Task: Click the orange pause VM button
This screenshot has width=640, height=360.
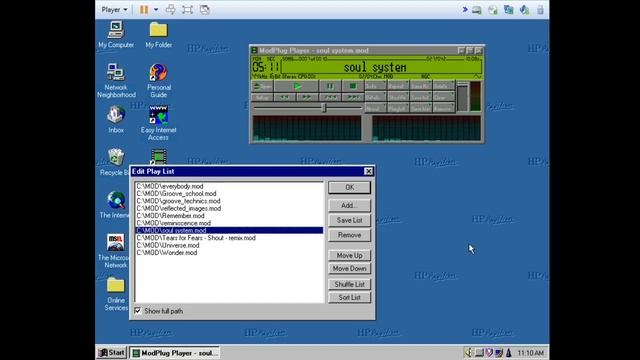Action: [x=144, y=9]
